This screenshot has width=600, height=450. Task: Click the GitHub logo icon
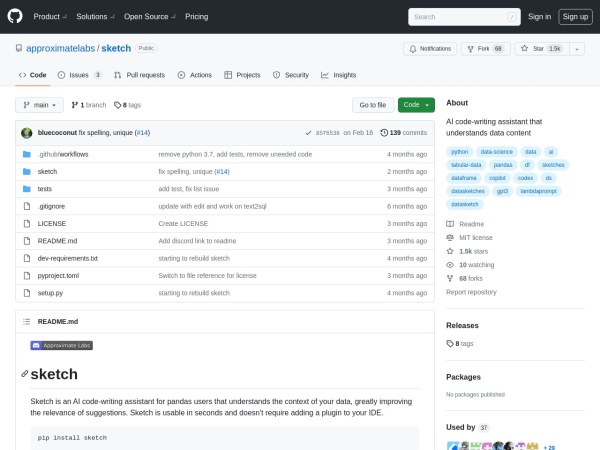(17, 16)
